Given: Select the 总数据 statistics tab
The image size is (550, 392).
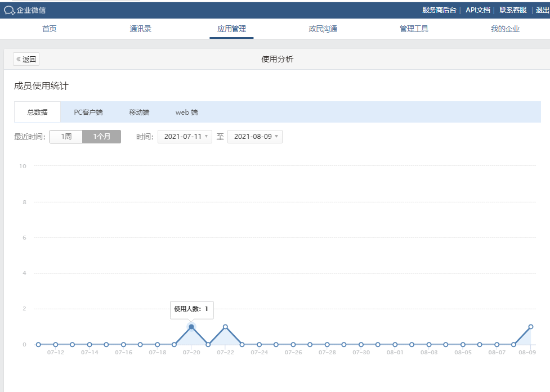Looking at the screenshot, I should point(37,112).
